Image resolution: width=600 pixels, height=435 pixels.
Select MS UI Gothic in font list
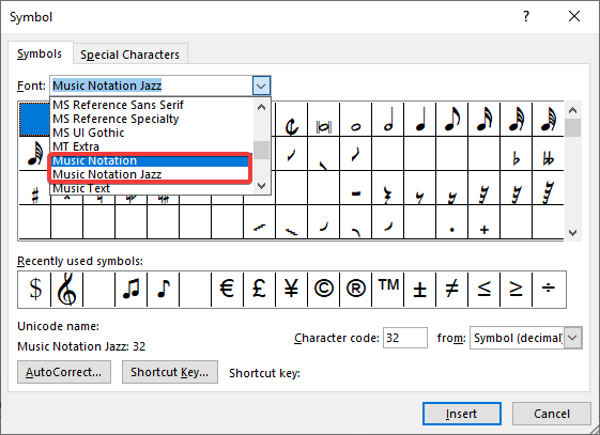(89, 132)
